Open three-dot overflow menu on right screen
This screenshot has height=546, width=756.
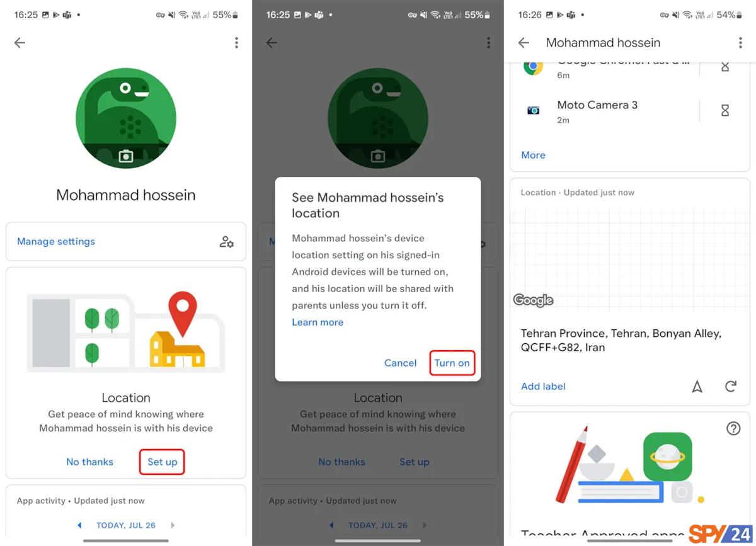740,42
